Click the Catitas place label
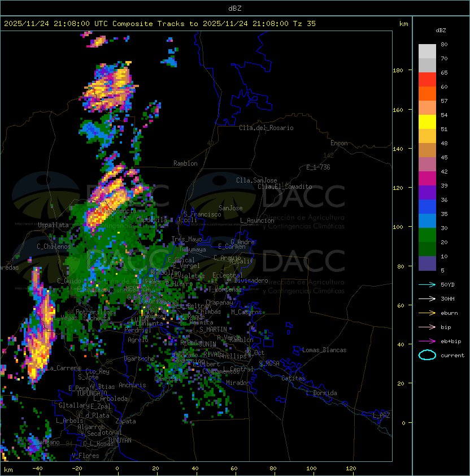470x476 pixels. (293, 378)
